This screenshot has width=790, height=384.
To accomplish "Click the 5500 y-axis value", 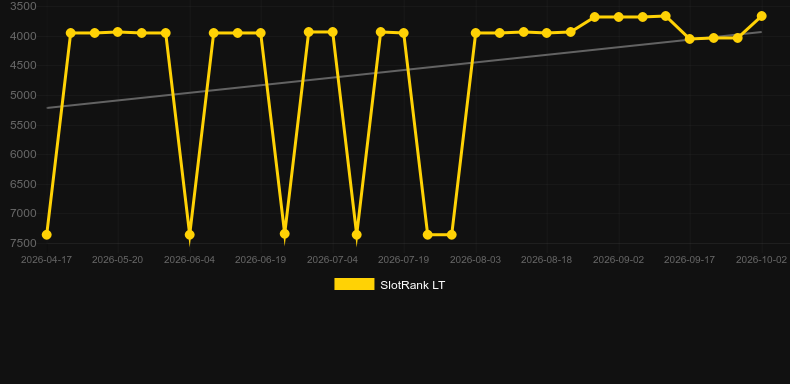I will click(23, 125).
